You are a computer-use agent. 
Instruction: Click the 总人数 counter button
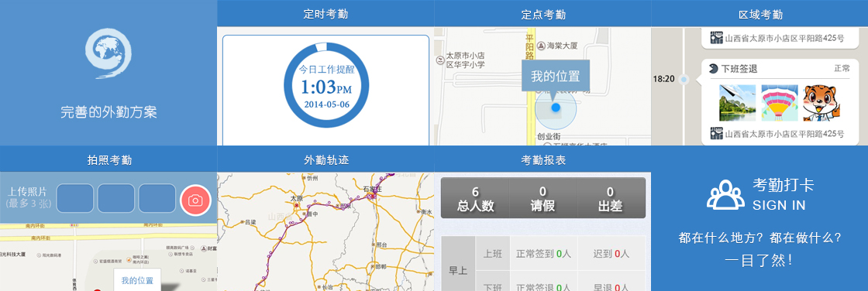point(475,198)
